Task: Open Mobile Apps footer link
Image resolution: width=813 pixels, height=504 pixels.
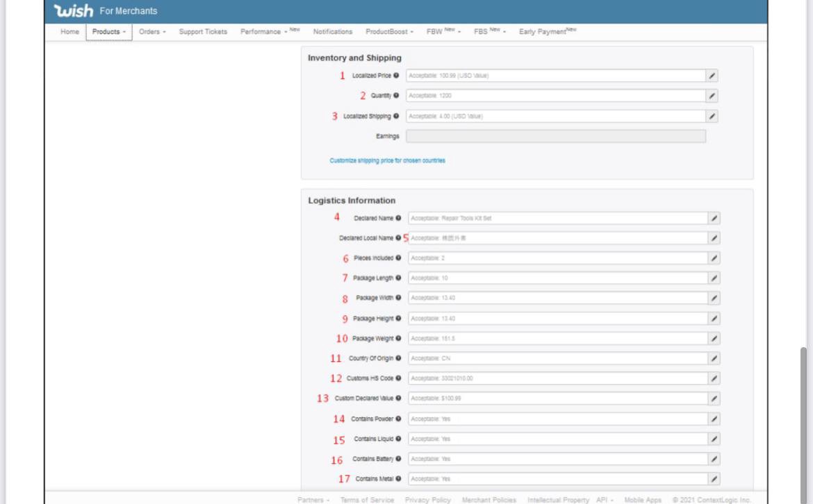Action: (643, 500)
